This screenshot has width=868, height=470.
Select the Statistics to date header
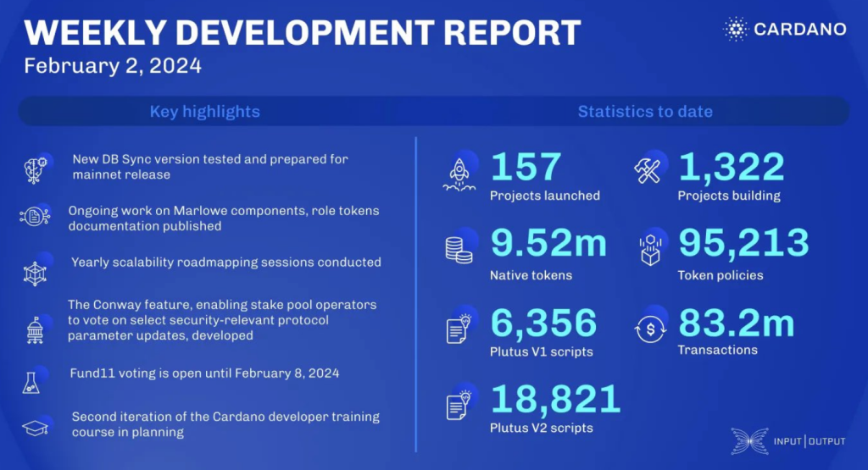click(x=644, y=112)
